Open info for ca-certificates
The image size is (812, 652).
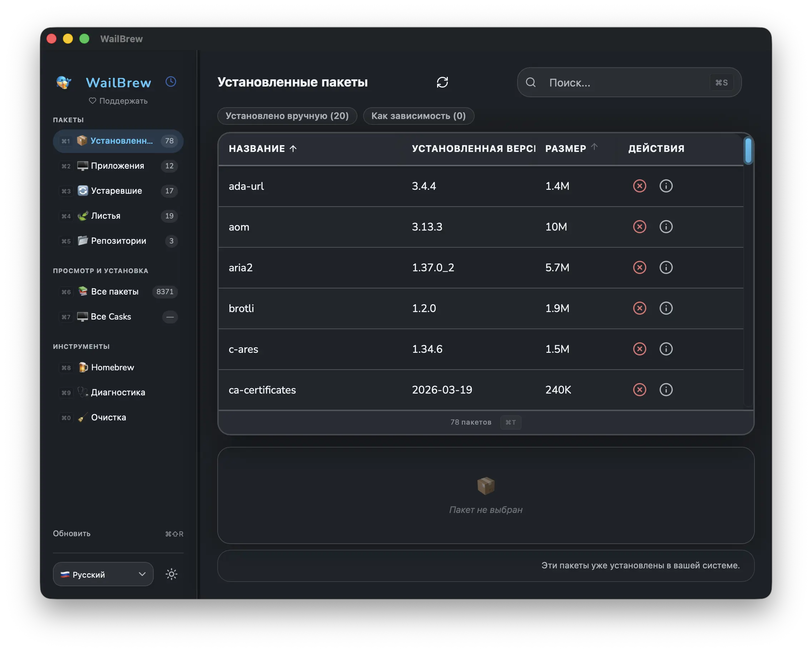pos(666,390)
